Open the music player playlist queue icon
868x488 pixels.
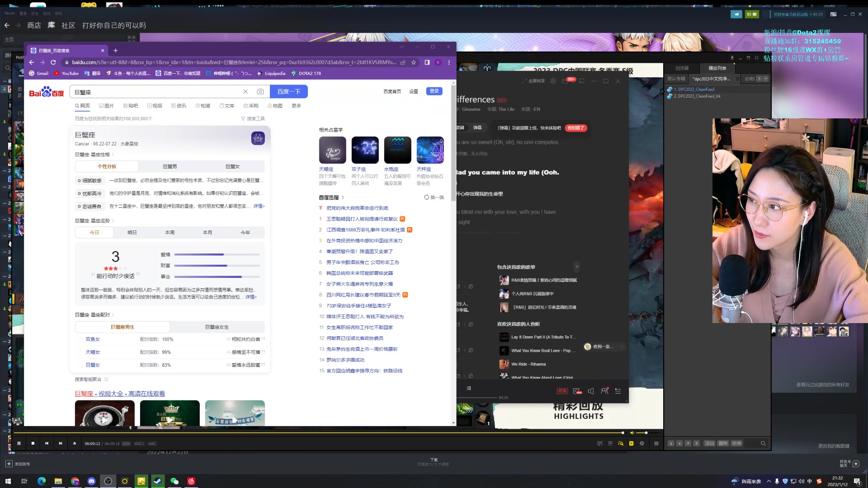click(618, 391)
